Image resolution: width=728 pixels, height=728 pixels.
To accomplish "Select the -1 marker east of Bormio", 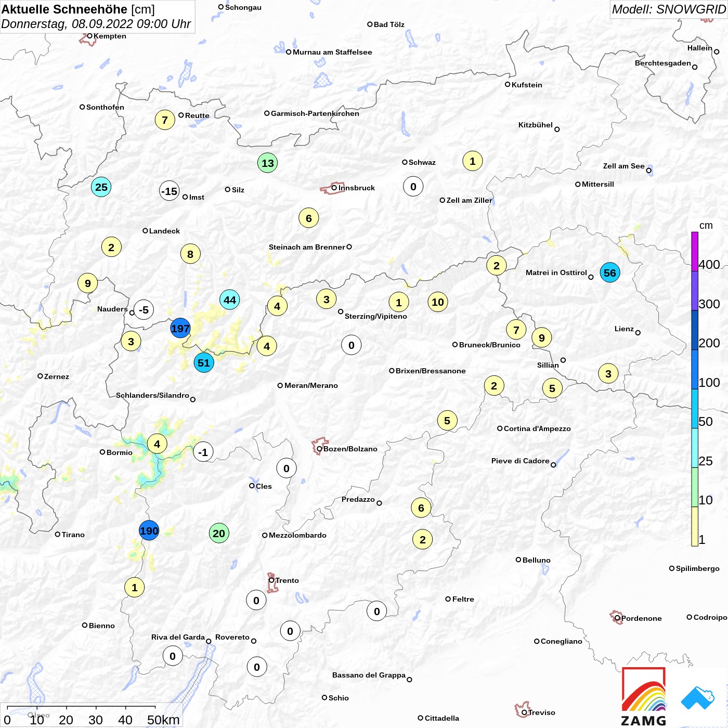I will point(203,452).
